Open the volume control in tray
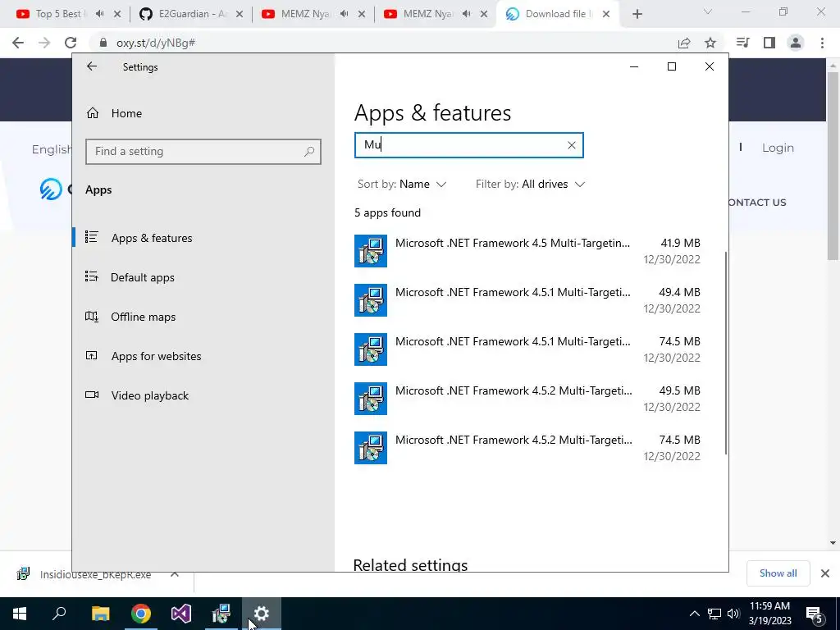 (733, 614)
